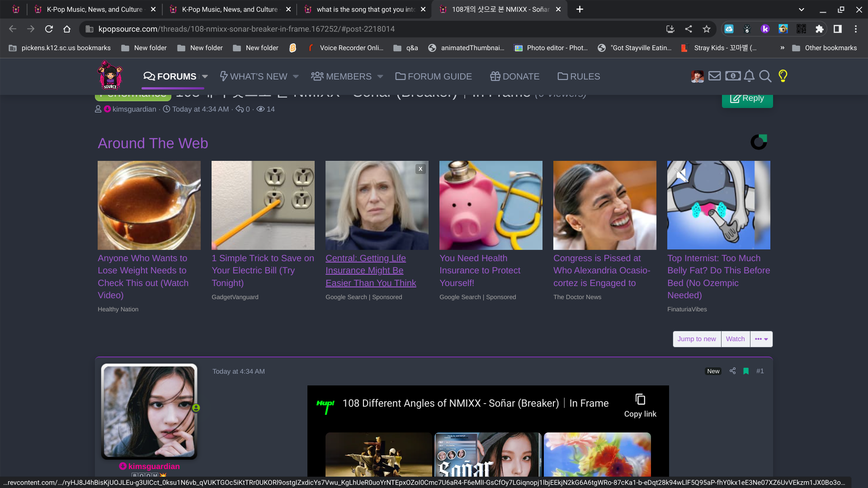Open the thread more options dropdown
The image size is (868, 488).
click(x=761, y=339)
